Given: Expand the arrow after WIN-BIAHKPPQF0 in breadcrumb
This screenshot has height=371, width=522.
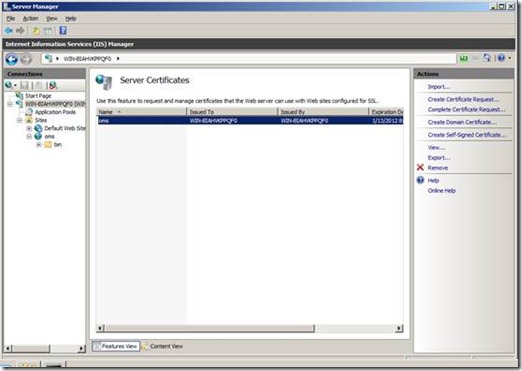Looking at the screenshot, I should pyautogui.click(x=118, y=59).
